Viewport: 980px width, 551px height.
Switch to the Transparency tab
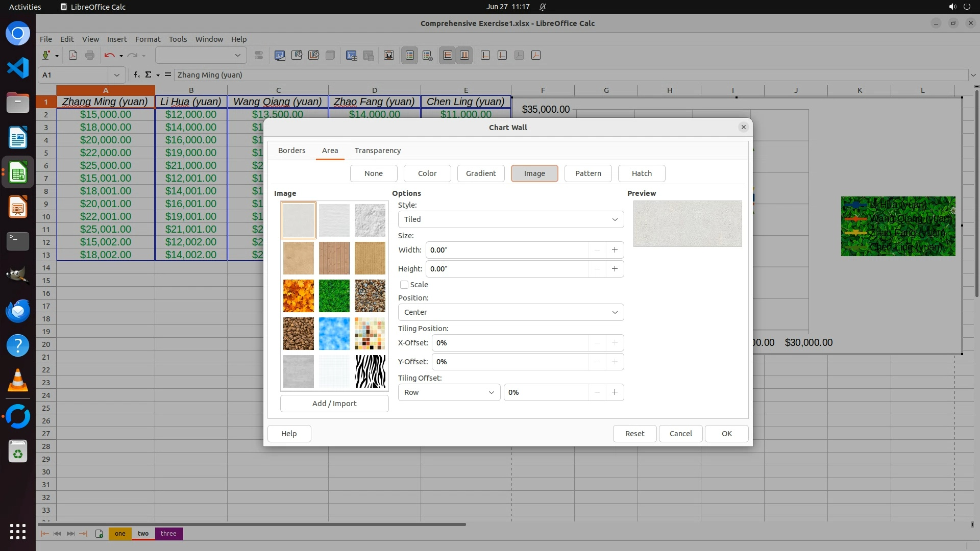coord(377,151)
